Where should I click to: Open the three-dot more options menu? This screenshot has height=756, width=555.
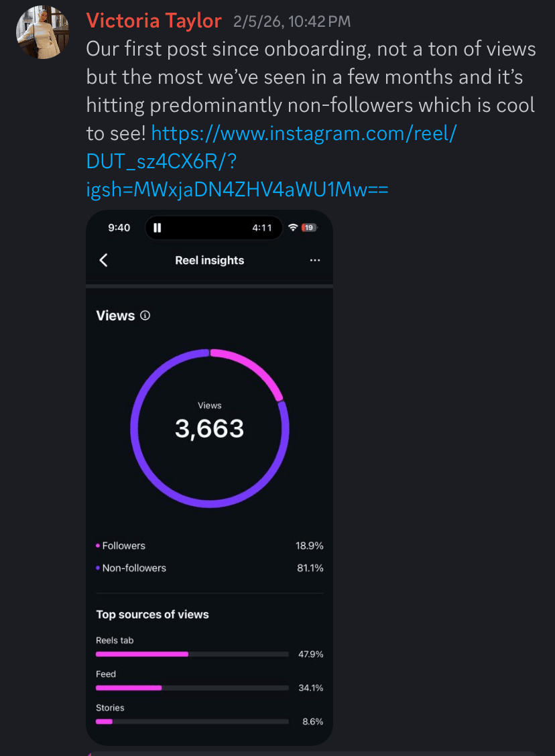click(x=315, y=260)
